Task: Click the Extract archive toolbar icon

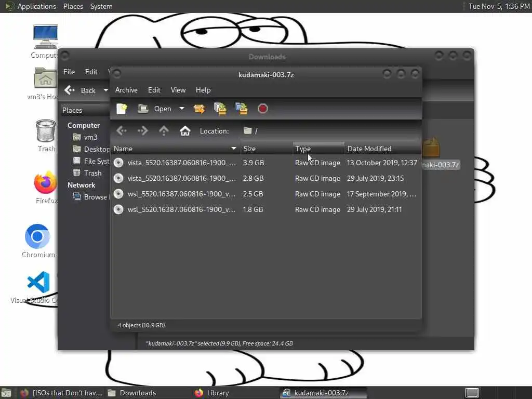Action: point(199,109)
